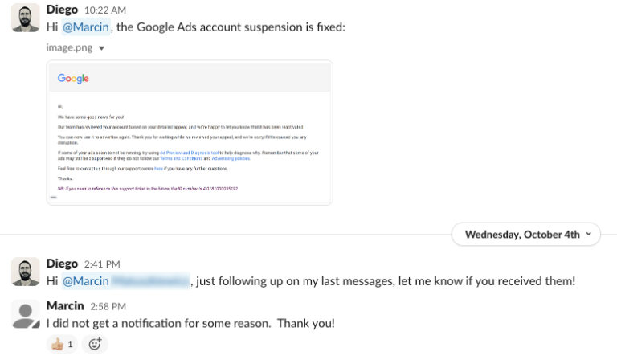Viewport: 617px width, 364px height.
Task: Open the 10:22 AM message timestamp
Action: (x=105, y=10)
